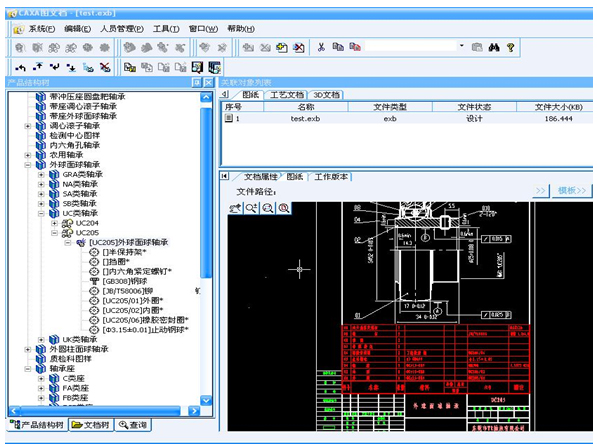Switch to the 文档树 bottom tab
Image resolution: width=597 pixels, height=447 pixels.
[91, 425]
